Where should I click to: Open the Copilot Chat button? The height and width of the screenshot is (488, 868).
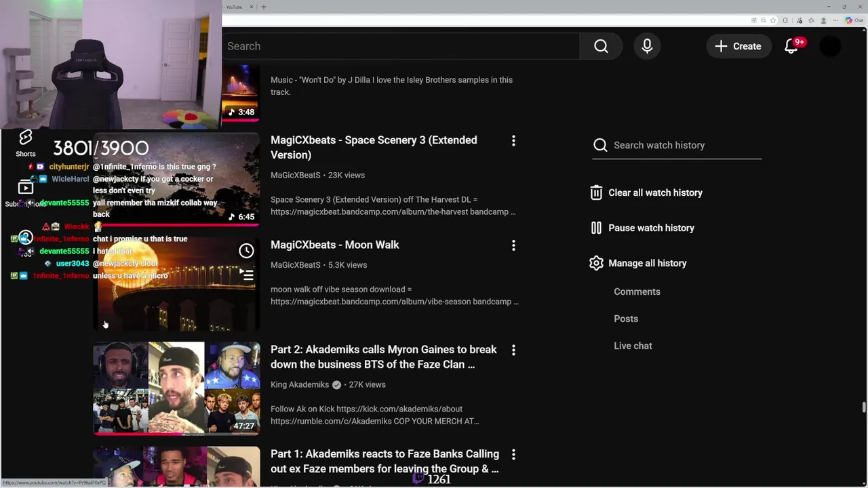[x=854, y=20]
